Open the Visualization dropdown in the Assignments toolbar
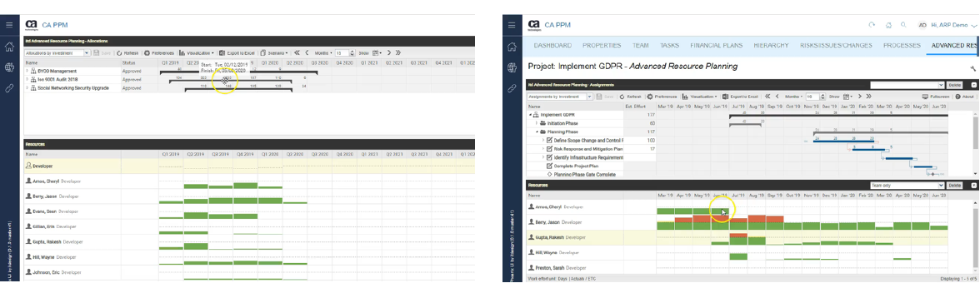980x303 pixels. coord(699,97)
